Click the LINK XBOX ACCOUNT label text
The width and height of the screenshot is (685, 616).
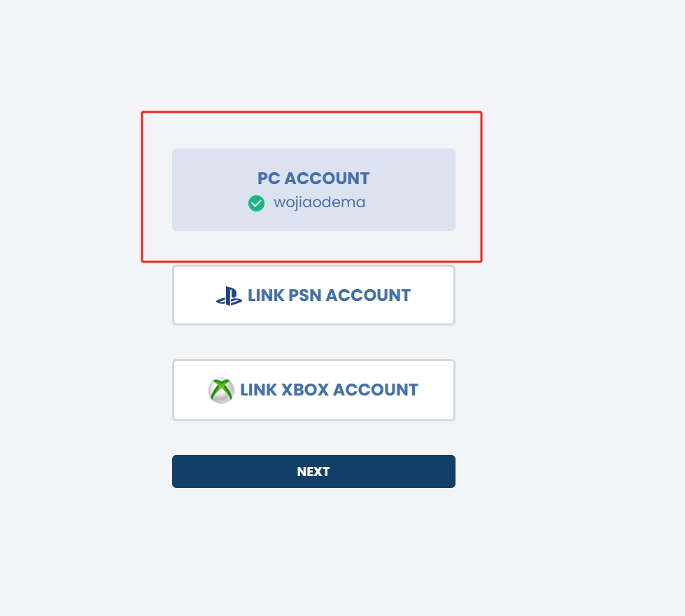329,390
